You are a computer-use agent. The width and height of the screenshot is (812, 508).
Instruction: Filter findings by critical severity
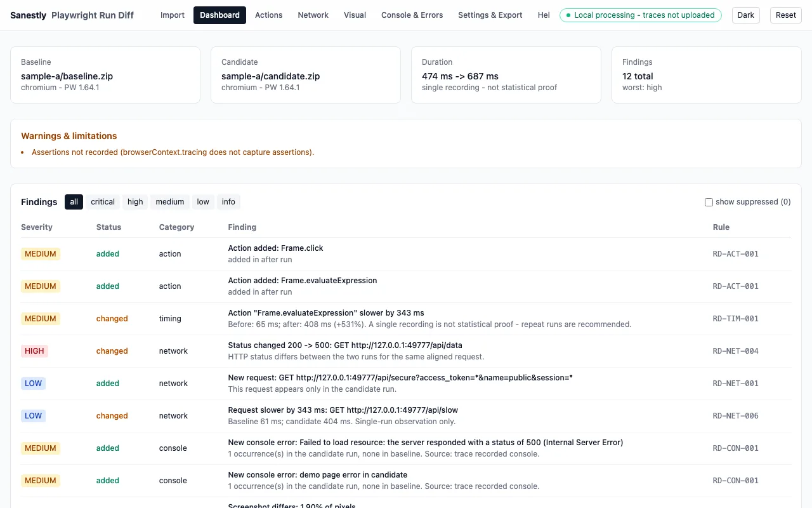103,202
